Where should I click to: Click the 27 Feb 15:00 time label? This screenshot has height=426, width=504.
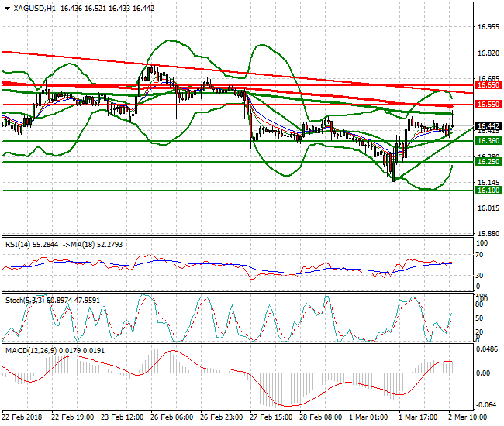(271, 417)
